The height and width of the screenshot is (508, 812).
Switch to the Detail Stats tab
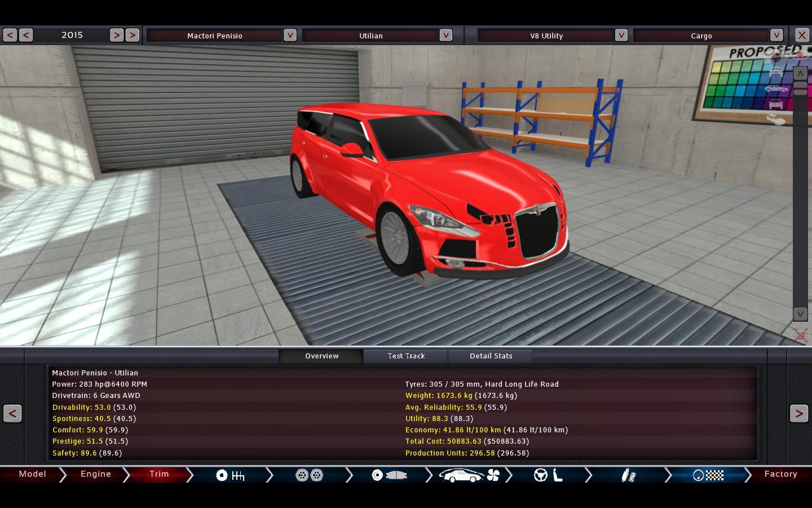(491, 356)
